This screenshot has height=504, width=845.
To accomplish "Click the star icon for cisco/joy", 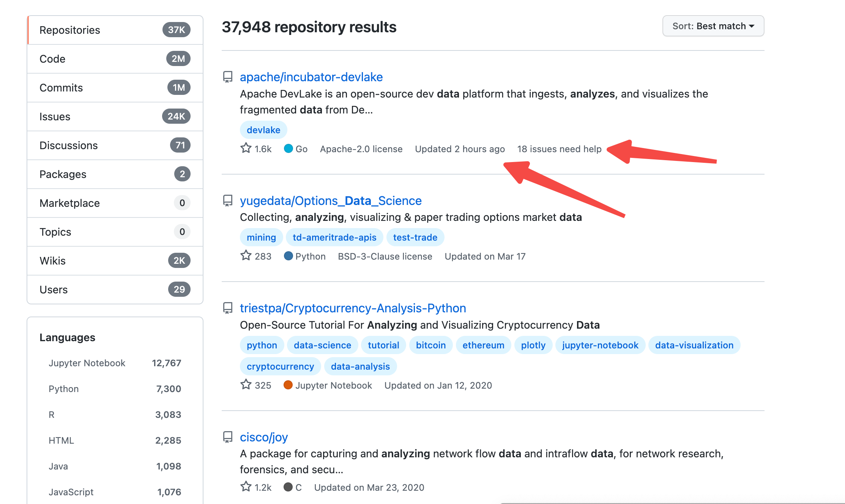I will [x=246, y=487].
